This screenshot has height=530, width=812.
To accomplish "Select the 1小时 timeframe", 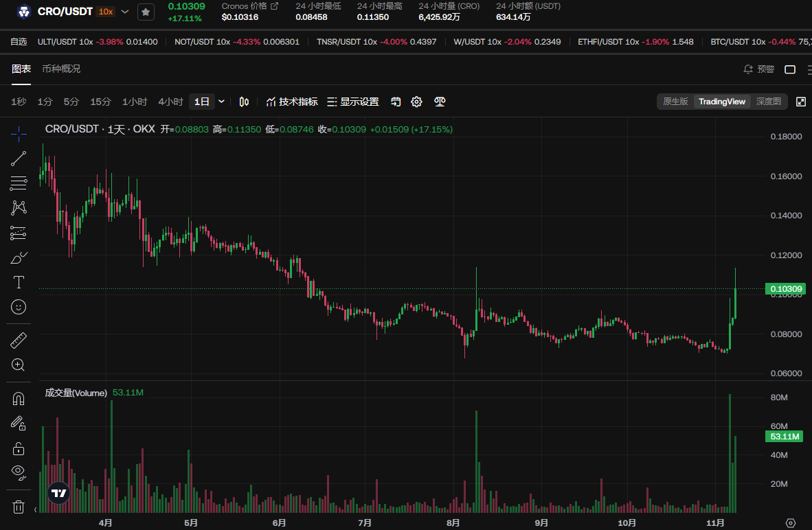I will (135, 102).
